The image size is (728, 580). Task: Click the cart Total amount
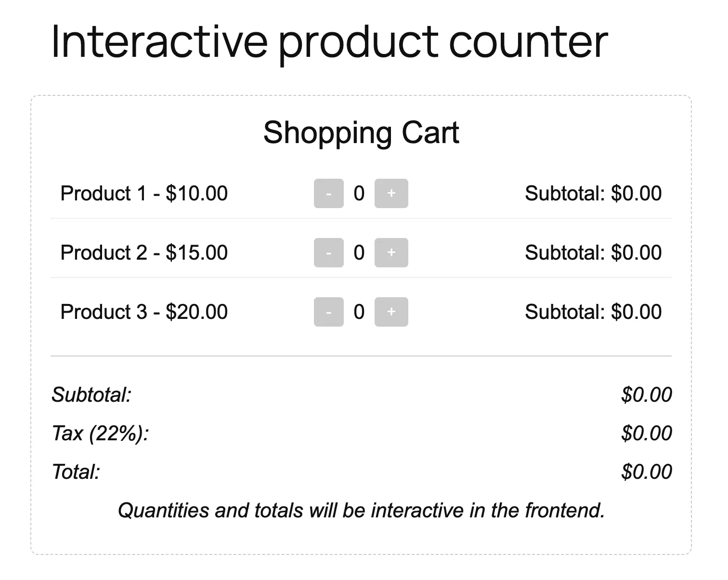[x=646, y=472]
